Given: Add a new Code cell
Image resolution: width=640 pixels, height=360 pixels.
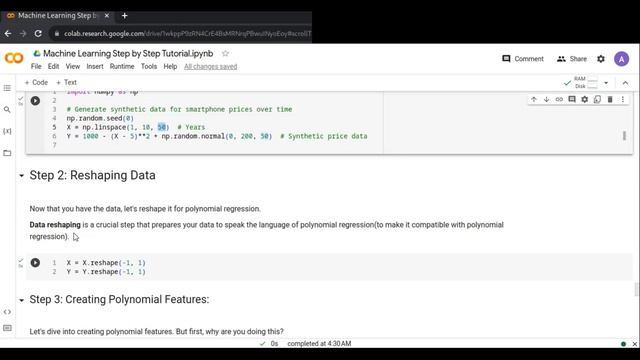Looking at the screenshot, I should pos(36,82).
